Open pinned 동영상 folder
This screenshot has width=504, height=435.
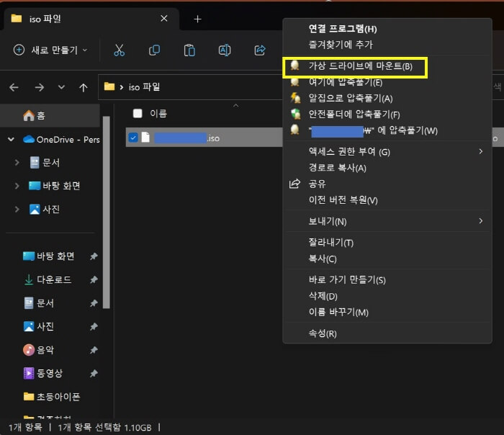43,373
